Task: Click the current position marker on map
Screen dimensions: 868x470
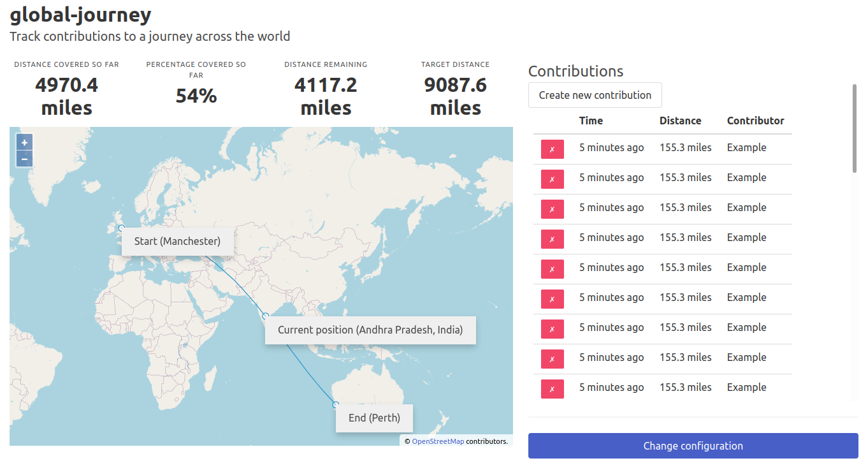Action: pos(266,316)
